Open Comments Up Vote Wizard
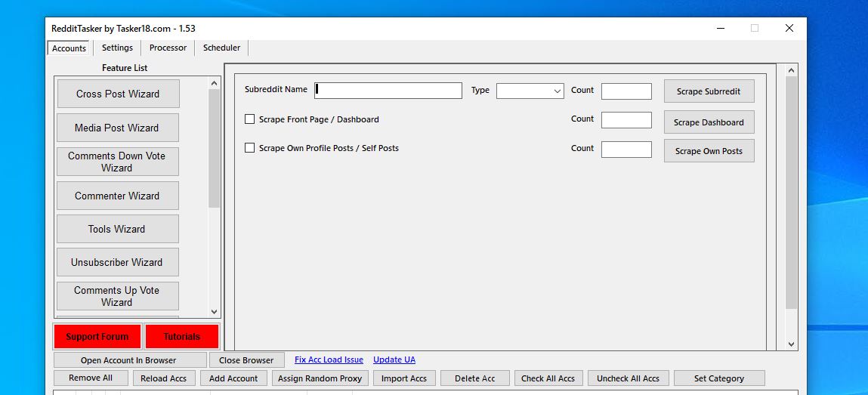Image resolution: width=868 pixels, height=395 pixels. pyautogui.click(x=117, y=296)
